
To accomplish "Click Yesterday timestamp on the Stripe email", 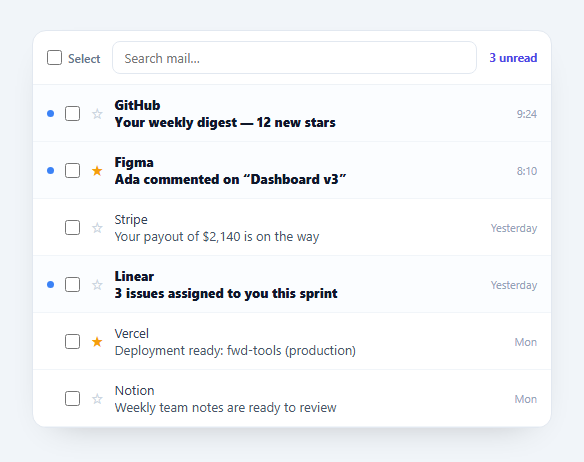I will 514,228.
